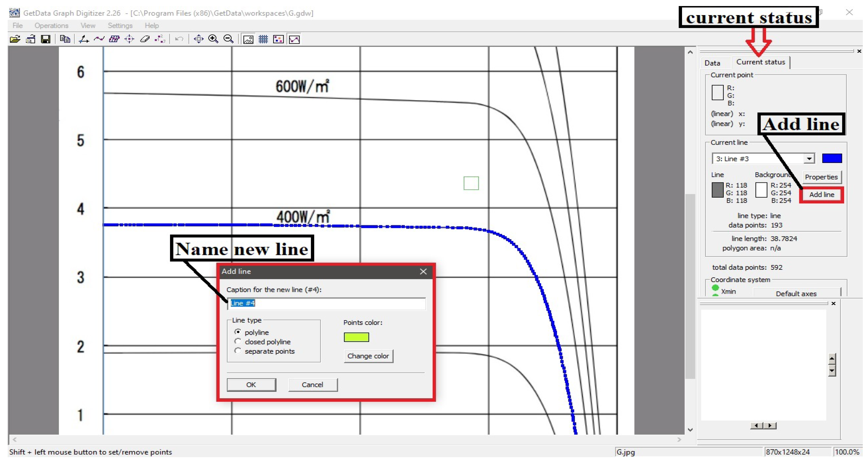Image resolution: width=868 pixels, height=464 pixels.
Task: Select the polyline radio button
Action: pos(238,332)
